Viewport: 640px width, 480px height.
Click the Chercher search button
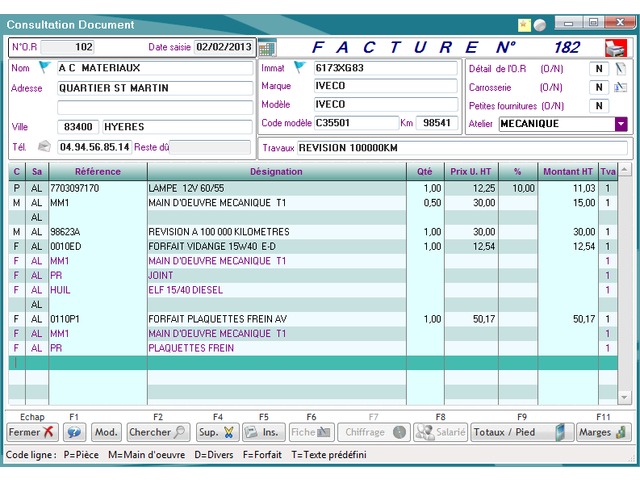coord(158,433)
